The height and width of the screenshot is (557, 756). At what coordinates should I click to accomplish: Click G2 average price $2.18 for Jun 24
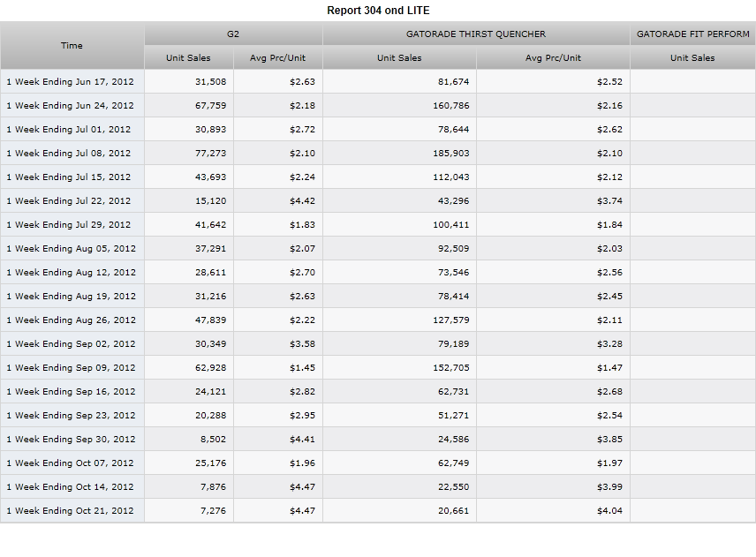[302, 106]
